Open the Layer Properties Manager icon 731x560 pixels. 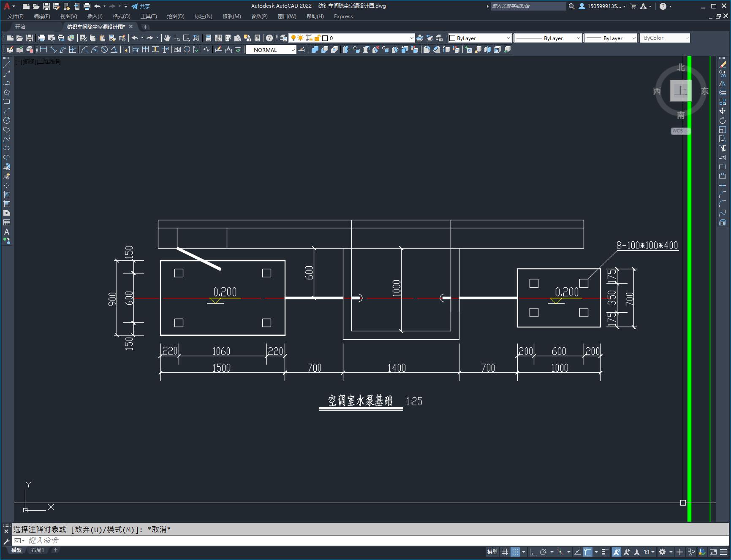pos(283,38)
